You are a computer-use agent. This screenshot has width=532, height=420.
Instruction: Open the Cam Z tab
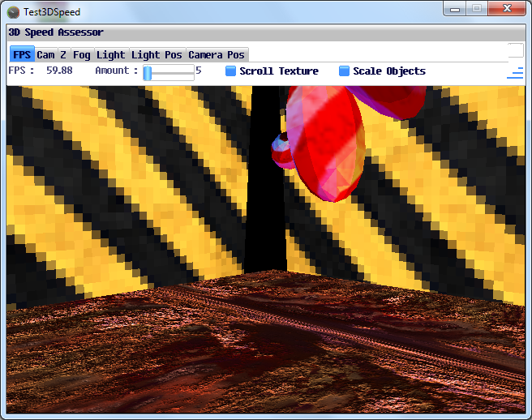52,54
